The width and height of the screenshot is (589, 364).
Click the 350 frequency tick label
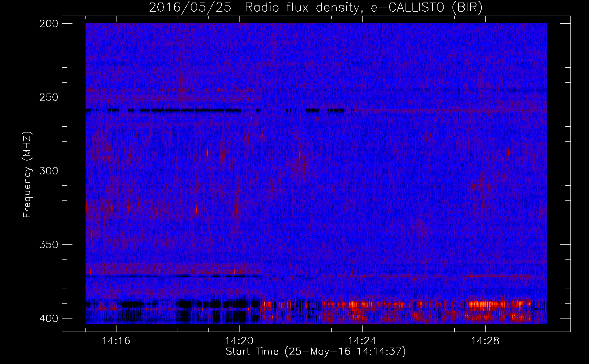coord(48,244)
